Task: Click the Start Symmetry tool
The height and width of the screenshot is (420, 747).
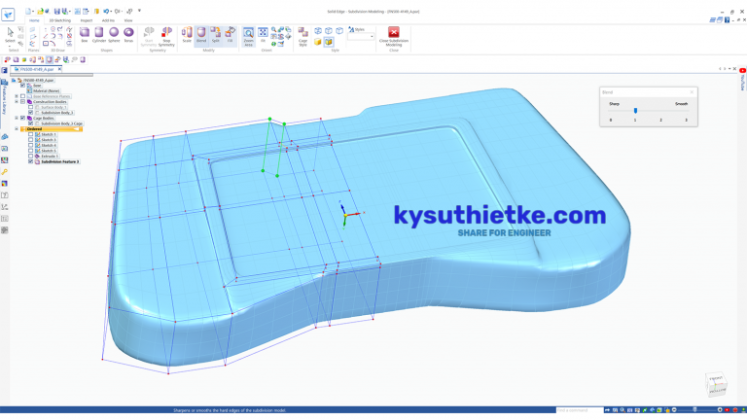Action: coord(149,37)
